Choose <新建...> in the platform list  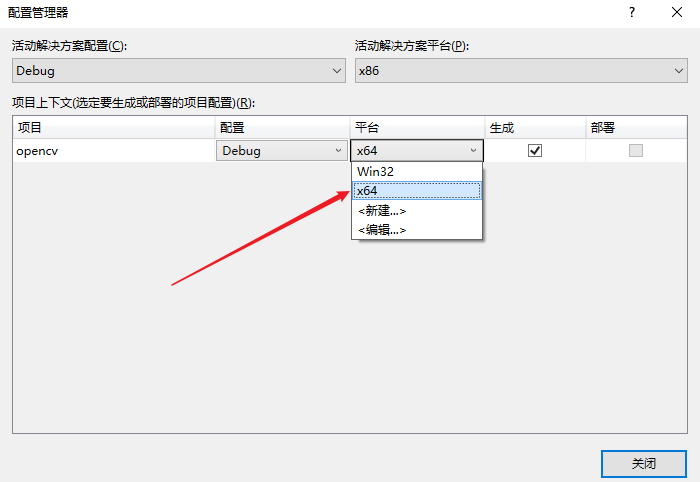coord(417,210)
